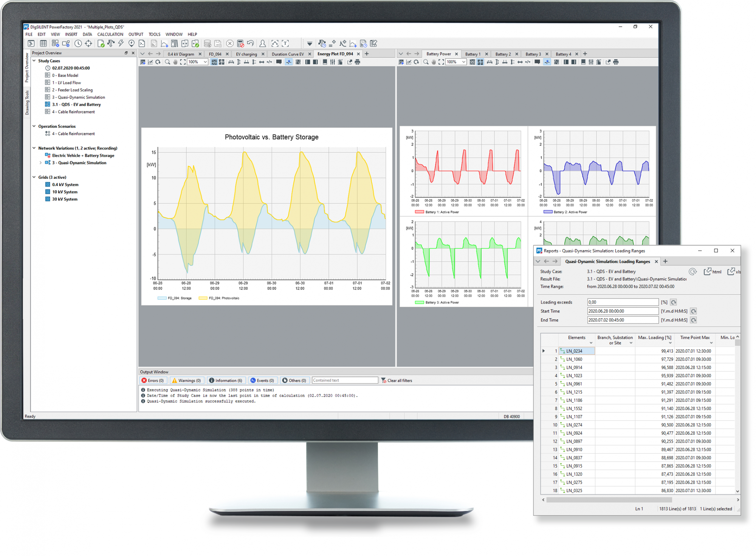Toggle the Information (6) message filter
756x556 pixels.
click(x=226, y=381)
